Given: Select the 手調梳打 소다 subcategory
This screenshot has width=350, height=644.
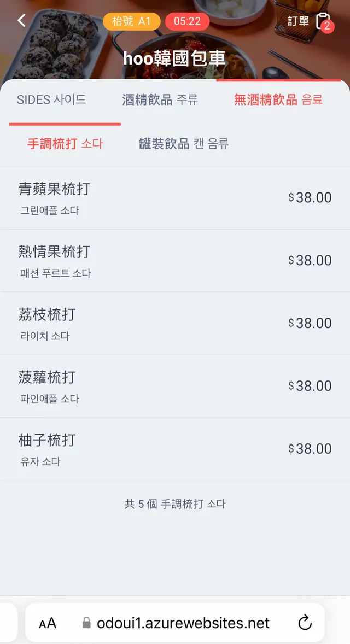Looking at the screenshot, I should coord(65,144).
